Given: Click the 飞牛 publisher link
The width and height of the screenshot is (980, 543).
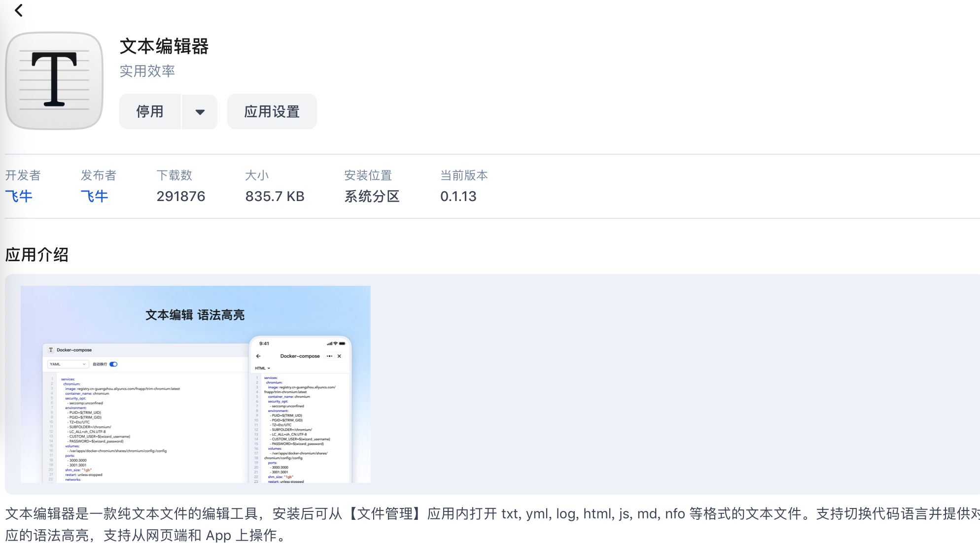Looking at the screenshot, I should (x=94, y=196).
